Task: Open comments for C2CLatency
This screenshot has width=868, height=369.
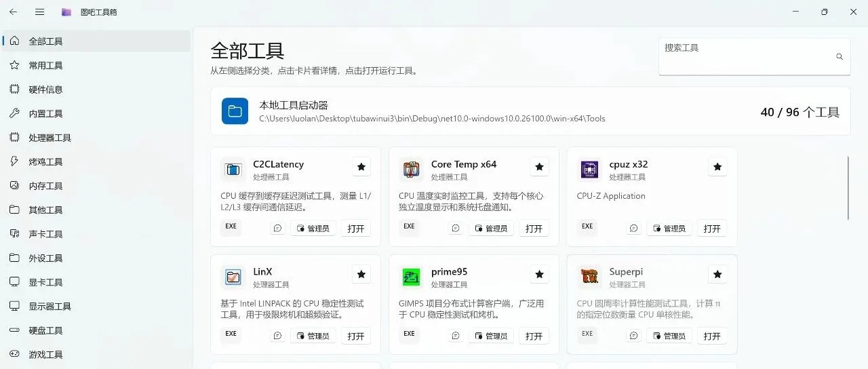Action: click(x=277, y=229)
